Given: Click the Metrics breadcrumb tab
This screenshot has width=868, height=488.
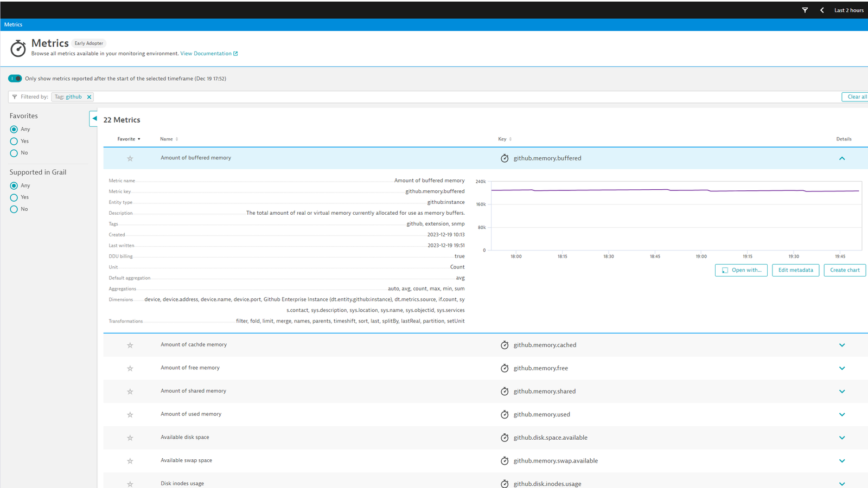Looking at the screenshot, I should [14, 24].
